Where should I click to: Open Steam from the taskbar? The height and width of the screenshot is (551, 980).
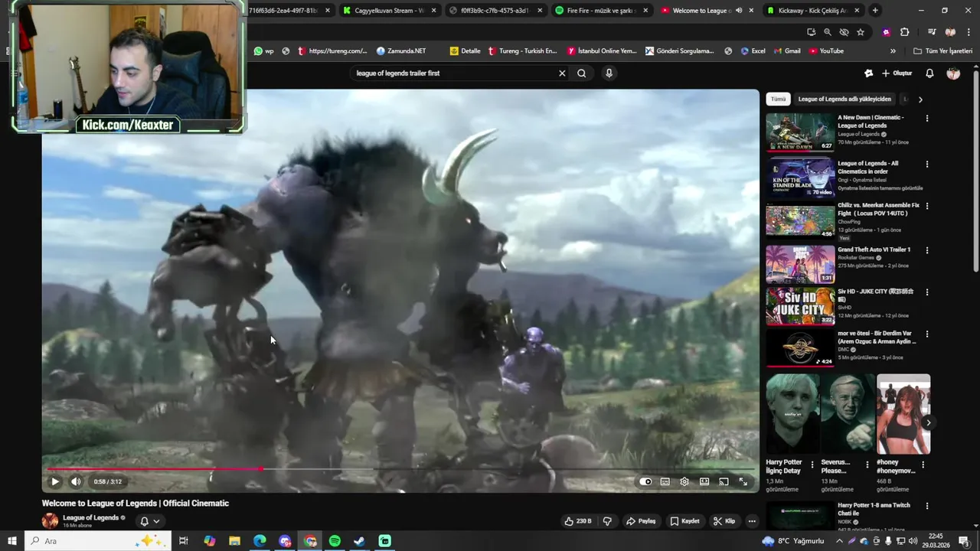click(359, 541)
